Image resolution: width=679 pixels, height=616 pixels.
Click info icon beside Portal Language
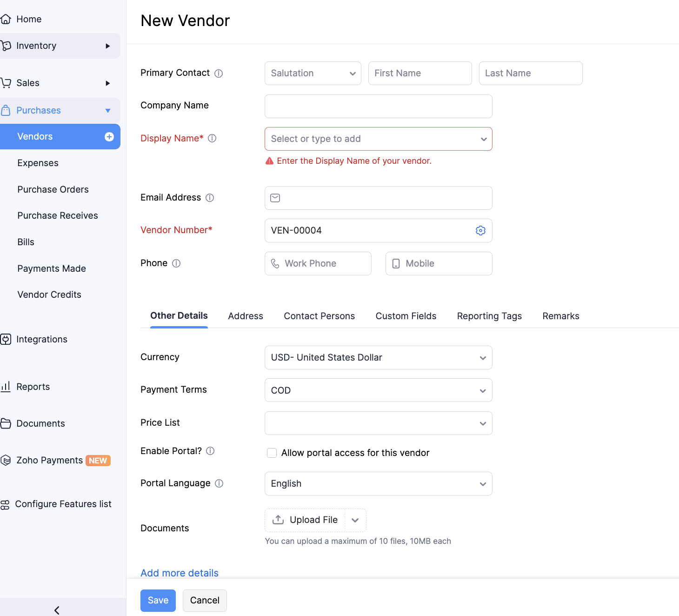click(219, 483)
